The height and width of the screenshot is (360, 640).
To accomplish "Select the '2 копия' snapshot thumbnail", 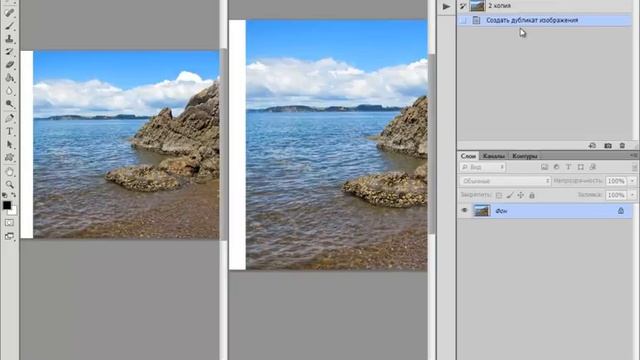I will click(x=477, y=6).
